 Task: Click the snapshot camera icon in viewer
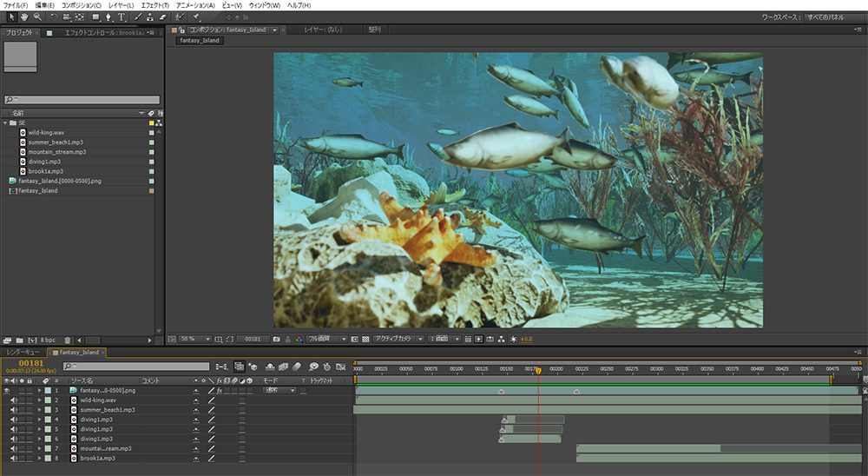[276, 339]
